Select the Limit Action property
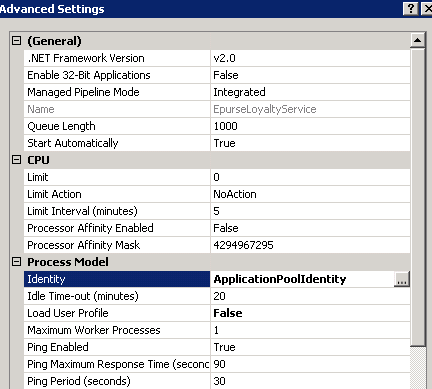The width and height of the screenshot is (432, 389). (117, 194)
